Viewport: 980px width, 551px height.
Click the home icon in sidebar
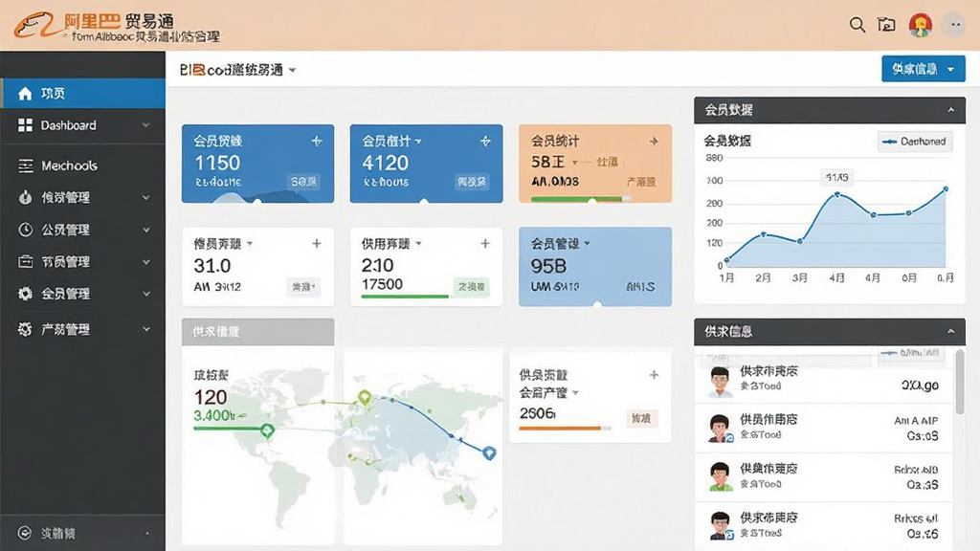point(25,94)
